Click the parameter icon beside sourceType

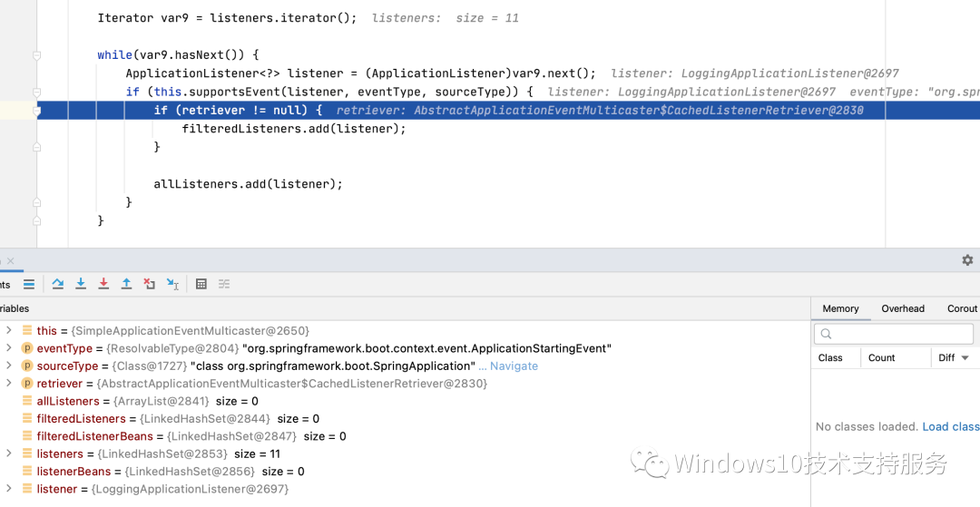tap(27, 366)
